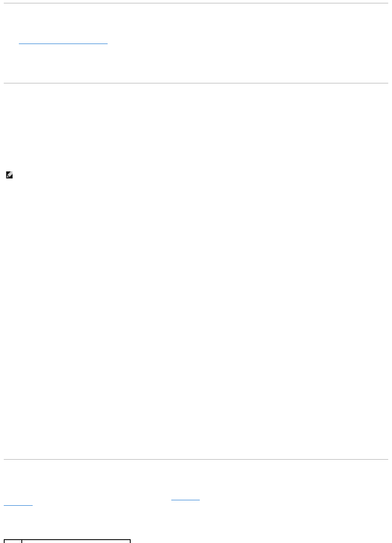Click the wide right cell of the table
Image resolution: width=392 pixels, height=543 pixels.
76,541
